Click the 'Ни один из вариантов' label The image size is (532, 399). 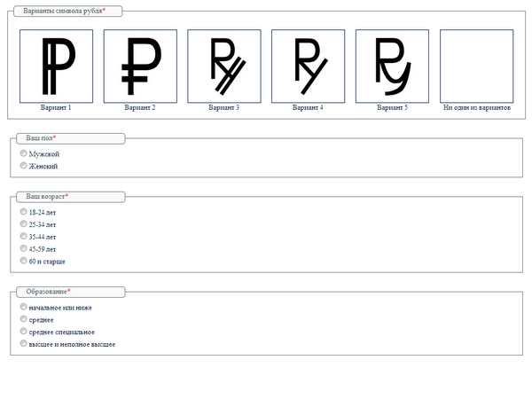[476, 107]
